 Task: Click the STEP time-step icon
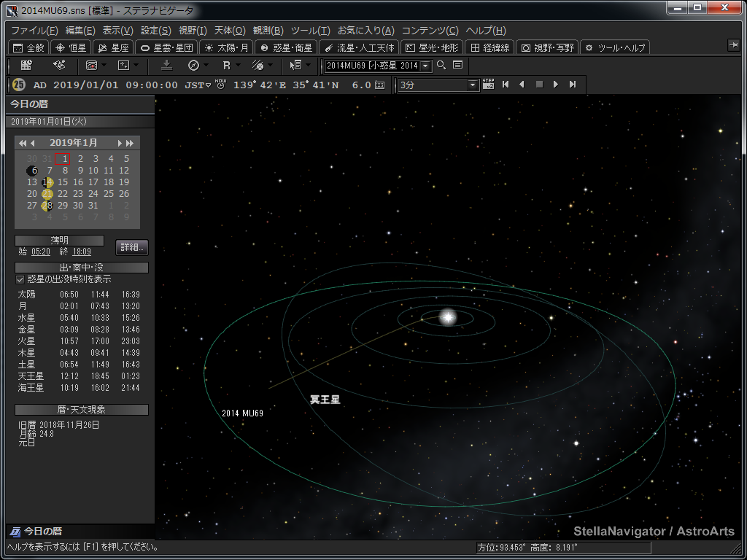pyautogui.click(x=488, y=85)
